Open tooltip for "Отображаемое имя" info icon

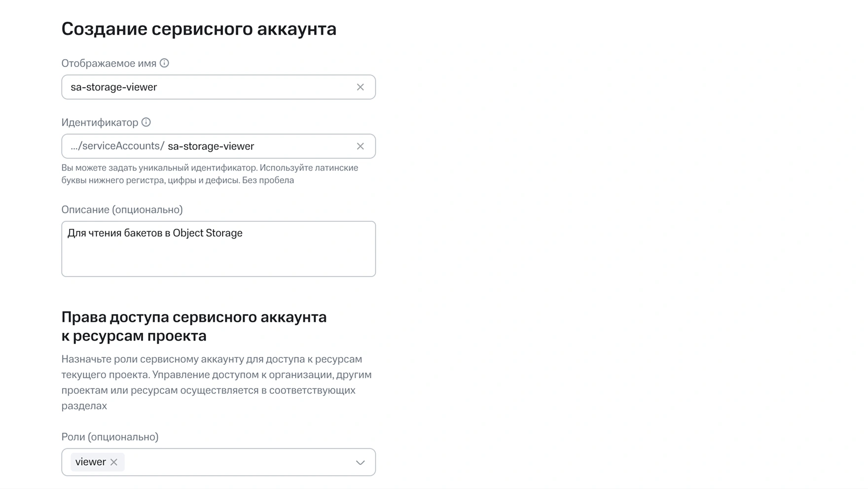click(x=165, y=63)
